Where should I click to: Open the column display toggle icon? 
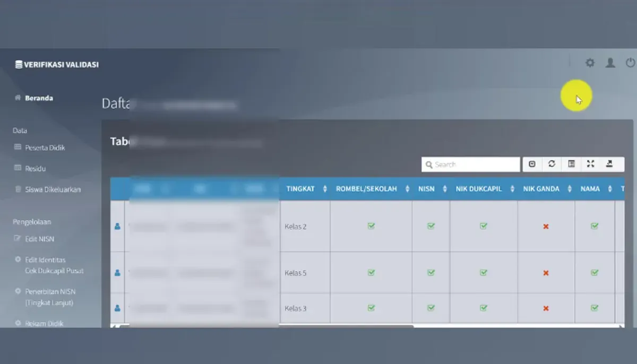point(571,164)
